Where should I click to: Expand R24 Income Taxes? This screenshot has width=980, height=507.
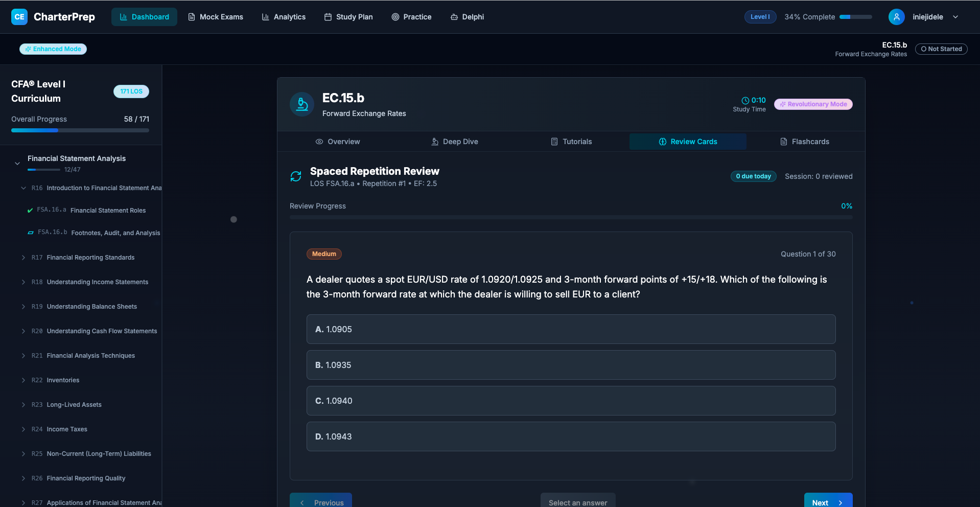coord(24,429)
